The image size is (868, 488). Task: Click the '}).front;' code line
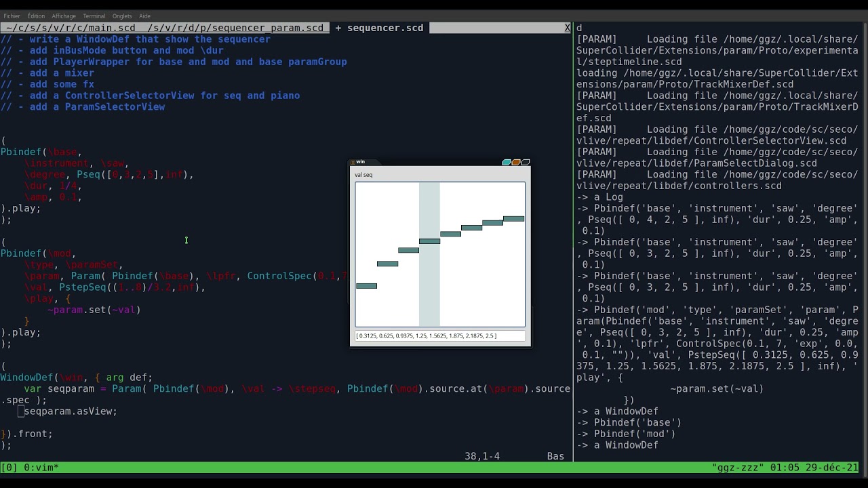pyautogui.click(x=26, y=434)
